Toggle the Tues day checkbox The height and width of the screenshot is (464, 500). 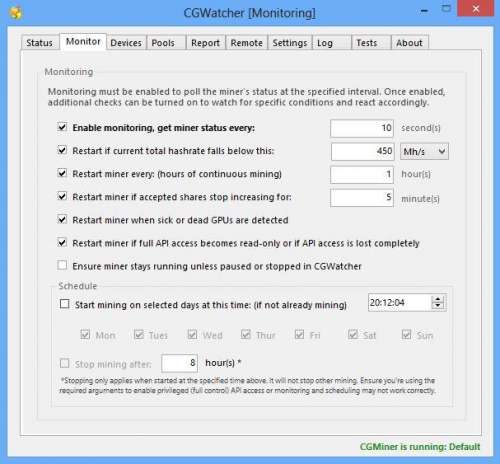139,334
